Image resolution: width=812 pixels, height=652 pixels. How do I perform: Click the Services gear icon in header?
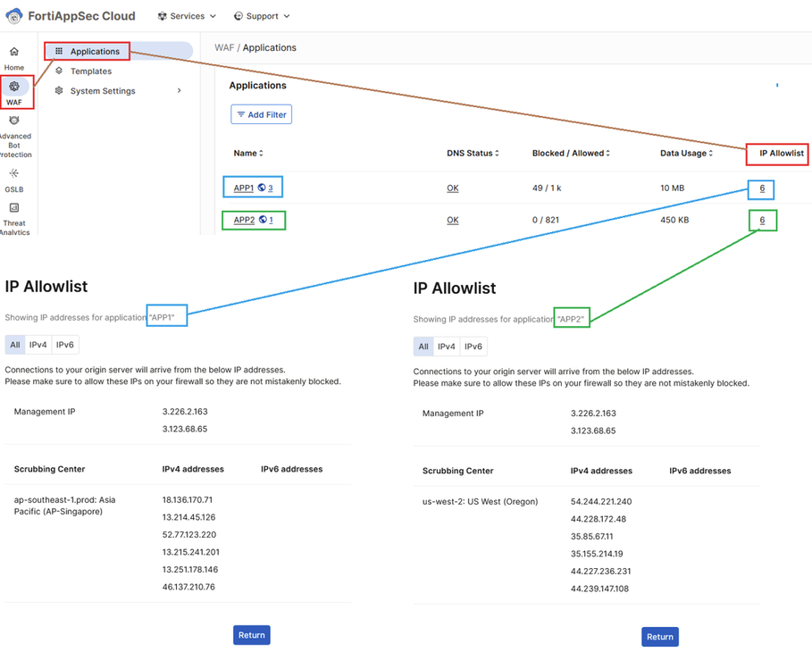(162, 16)
